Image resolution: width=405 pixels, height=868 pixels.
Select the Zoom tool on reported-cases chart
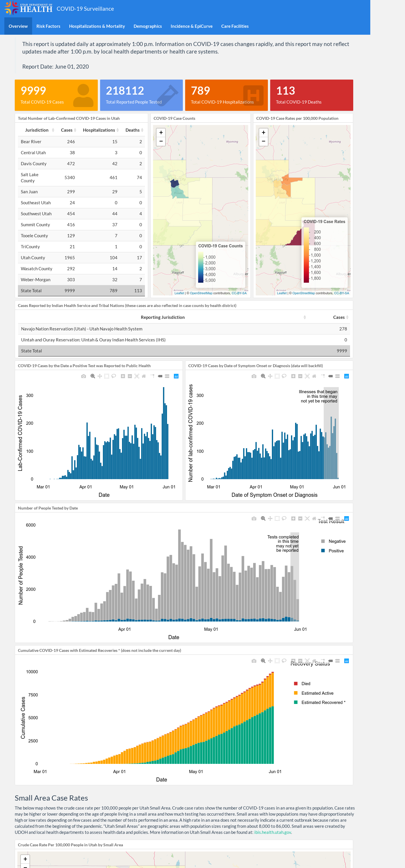pyautogui.click(x=93, y=376)
